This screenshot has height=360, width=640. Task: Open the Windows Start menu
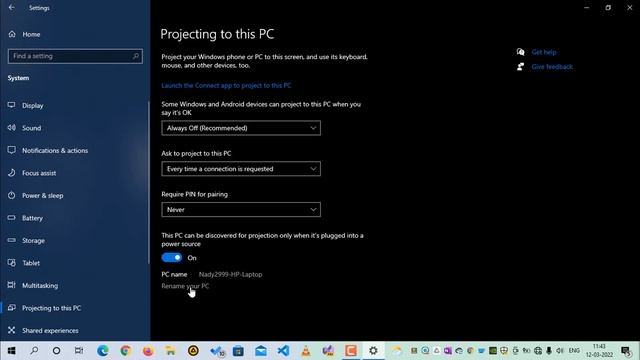click(11, 351)
